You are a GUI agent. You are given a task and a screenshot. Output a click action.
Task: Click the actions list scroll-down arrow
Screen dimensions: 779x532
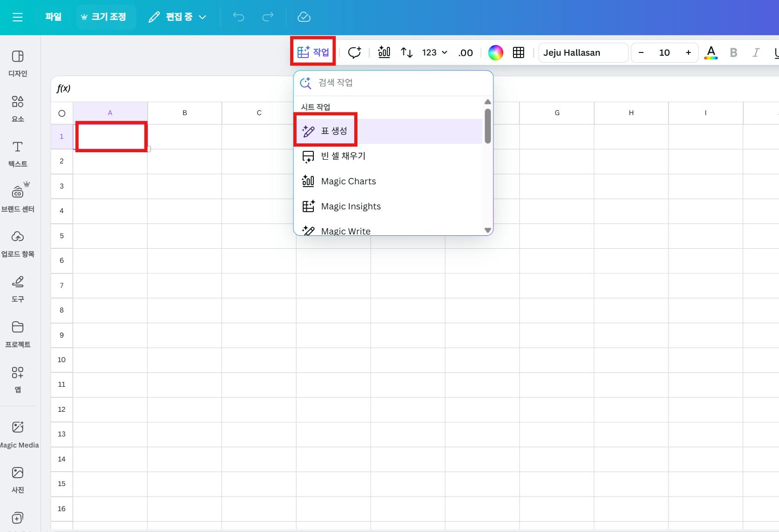[487, 230]
